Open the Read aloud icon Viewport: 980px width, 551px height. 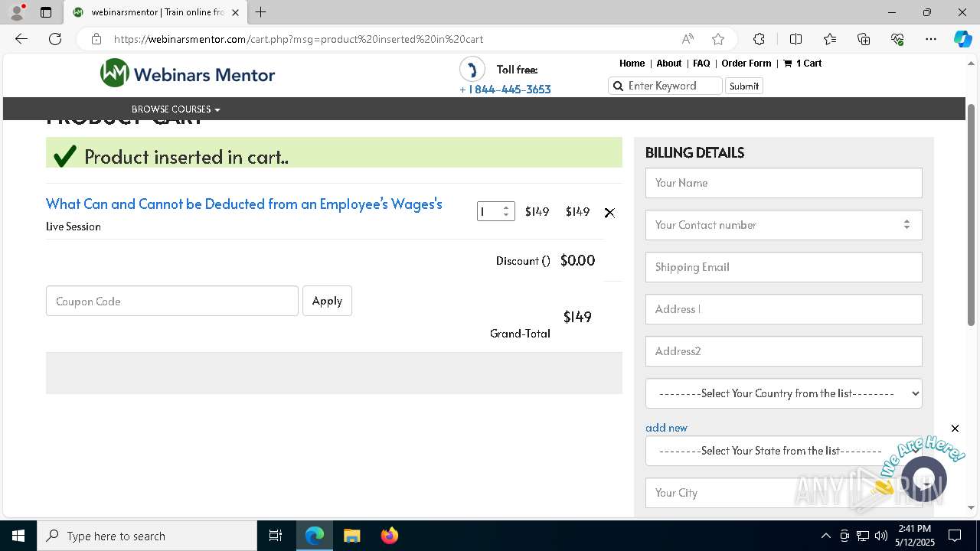click(x=688, y=39)
